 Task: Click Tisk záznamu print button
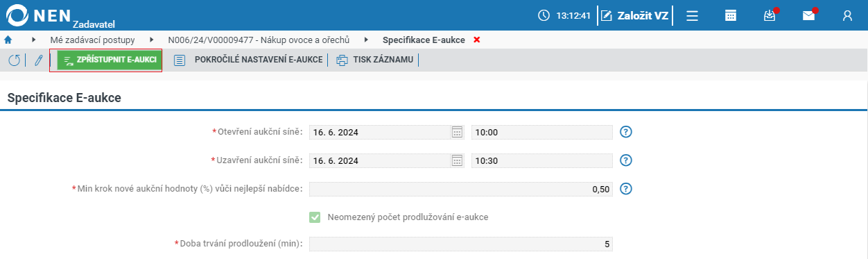click(374, 60)
